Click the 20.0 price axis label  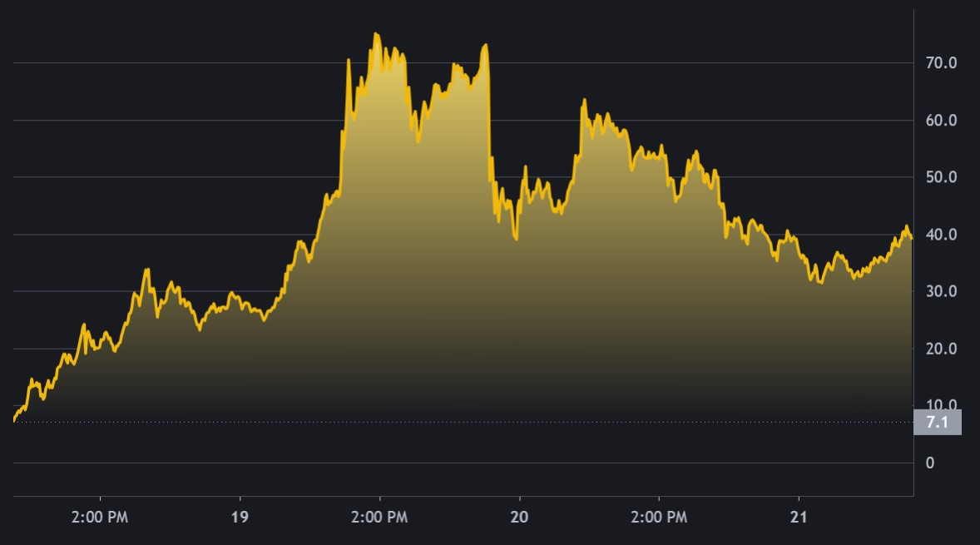coord(940,349)
